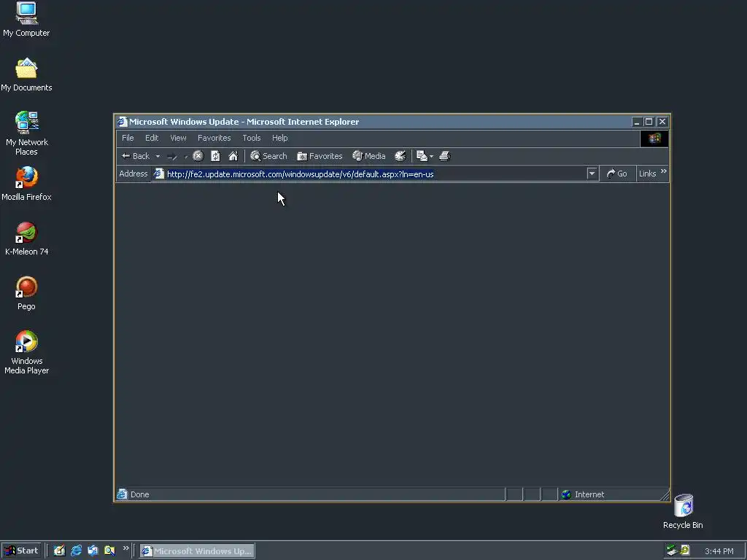Expand the Mail button dropdown arrow
Screen dimensions: 747x560
click(x=432, y=156)
